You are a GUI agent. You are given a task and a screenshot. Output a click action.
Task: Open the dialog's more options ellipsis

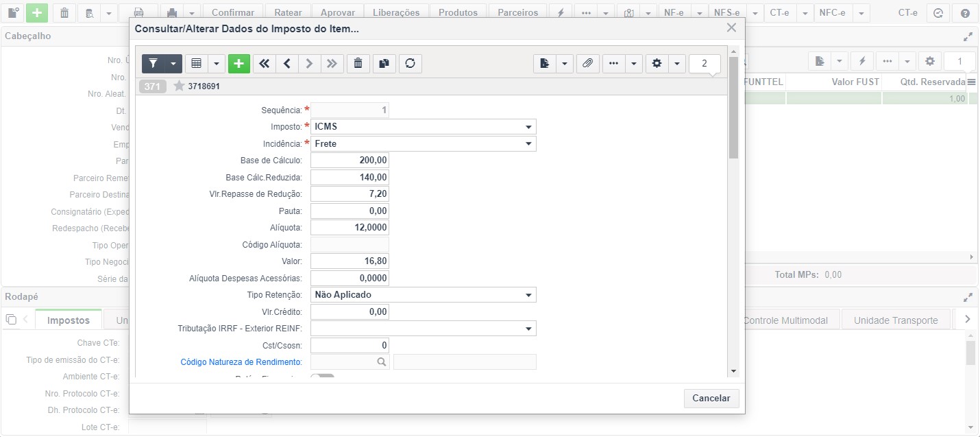613,63
